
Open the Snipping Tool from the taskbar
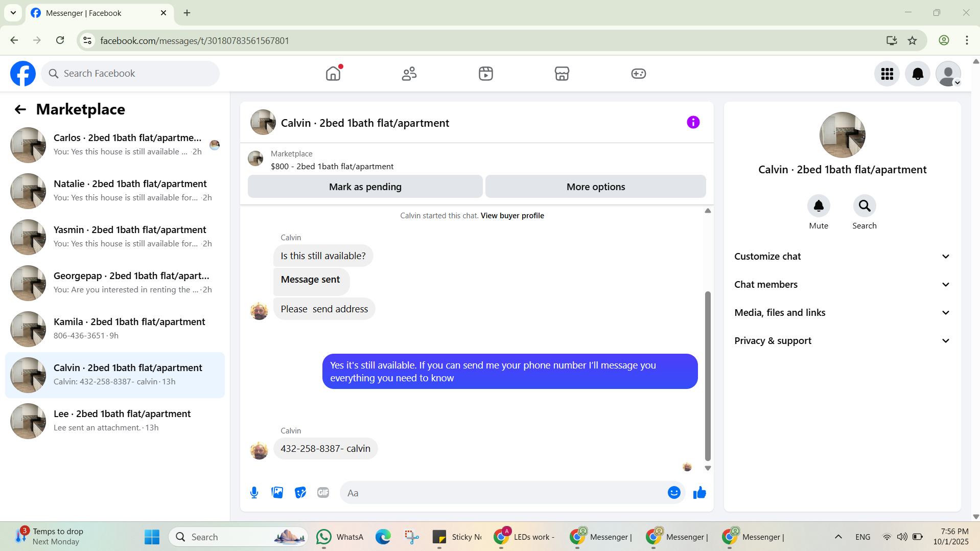(412, 537)
